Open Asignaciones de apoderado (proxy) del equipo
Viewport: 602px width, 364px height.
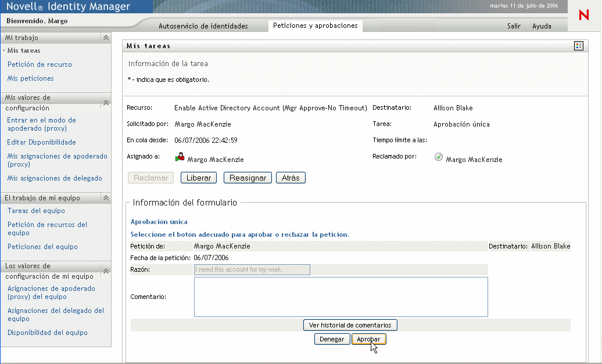[52, 293]
